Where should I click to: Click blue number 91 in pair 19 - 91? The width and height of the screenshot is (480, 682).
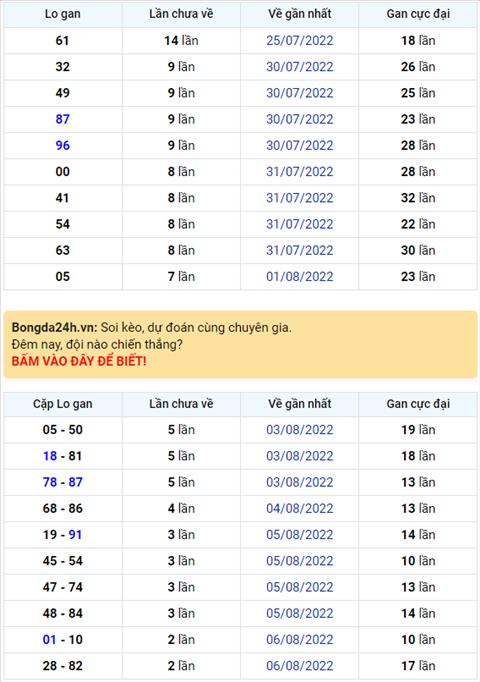coord(75,535)
